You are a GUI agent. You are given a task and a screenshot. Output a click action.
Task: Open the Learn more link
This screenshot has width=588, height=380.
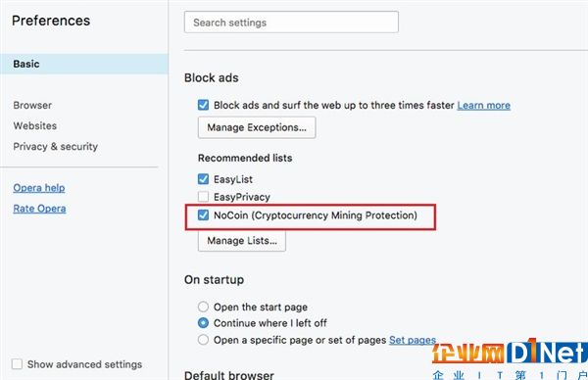point(483,106)
